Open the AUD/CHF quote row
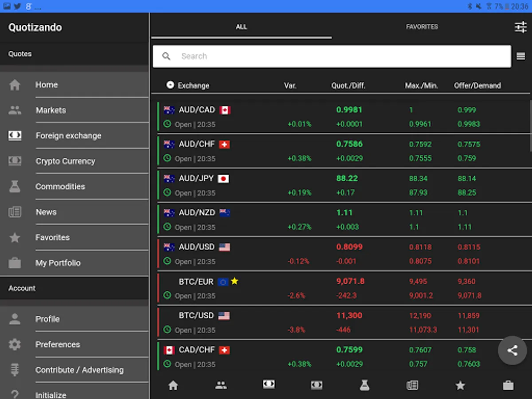Image resolution: width=532 pixels, height=399 pixels. click(344, 151)
